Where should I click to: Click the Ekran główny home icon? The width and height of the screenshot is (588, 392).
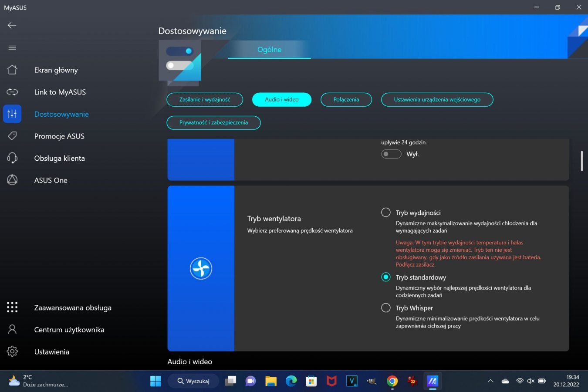[12, 70]
